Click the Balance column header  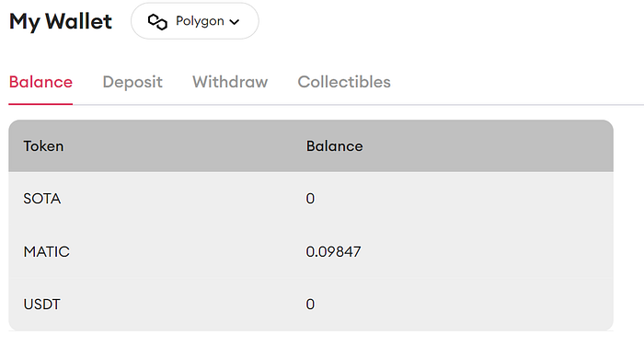(x=335, y=146)
